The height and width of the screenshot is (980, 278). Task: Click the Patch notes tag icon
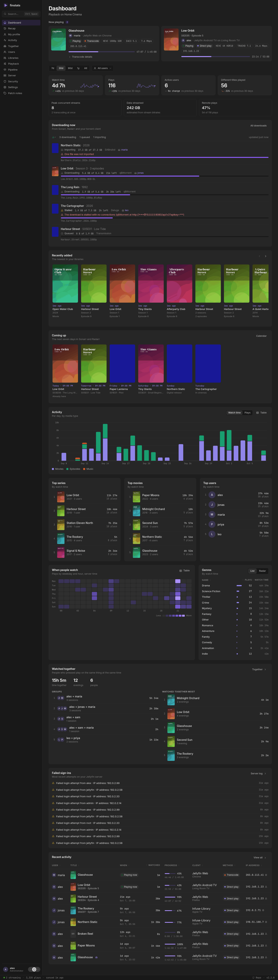tap(5, 93)
